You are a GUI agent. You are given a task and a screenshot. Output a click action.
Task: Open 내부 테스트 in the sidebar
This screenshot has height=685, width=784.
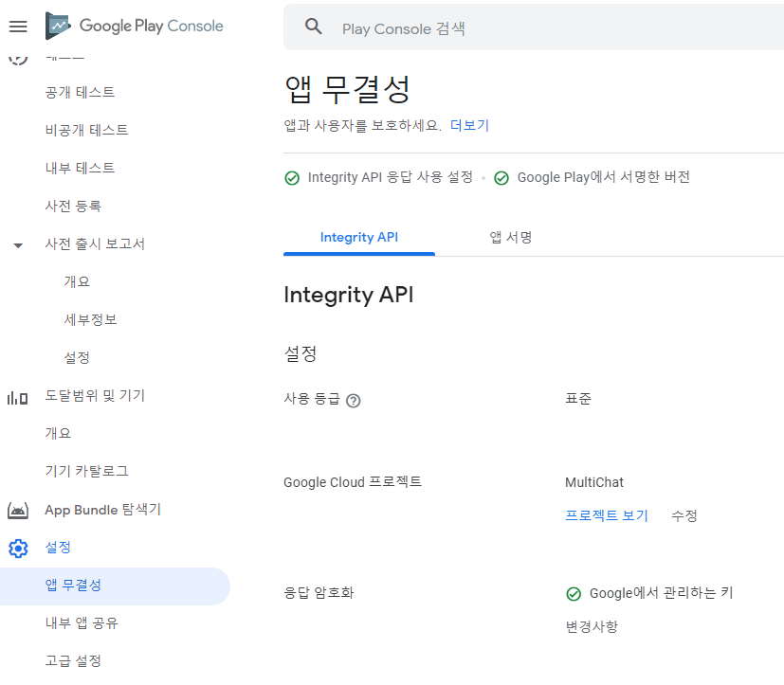coord(80,169)
